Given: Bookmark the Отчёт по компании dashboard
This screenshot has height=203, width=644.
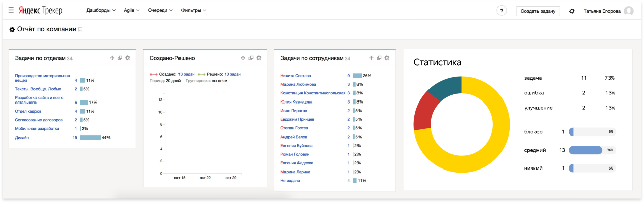Looking at the screenshot, I should 80,30.
